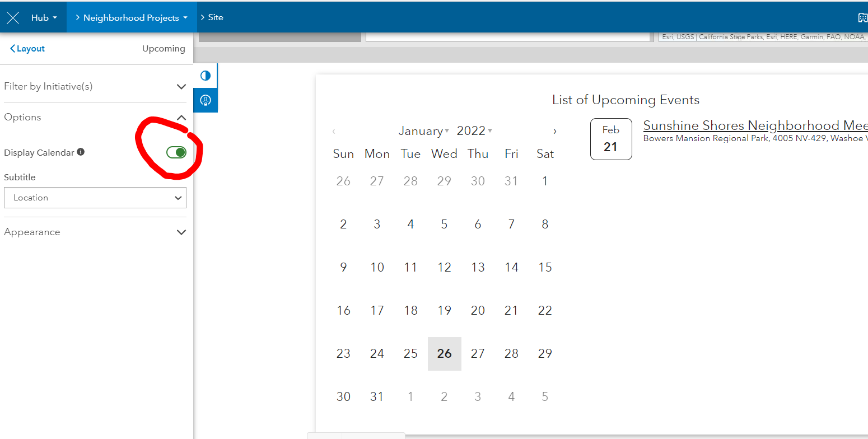Go to previous month using left arrow
Screen dimensions: 868x439
[x=334, y=132]
